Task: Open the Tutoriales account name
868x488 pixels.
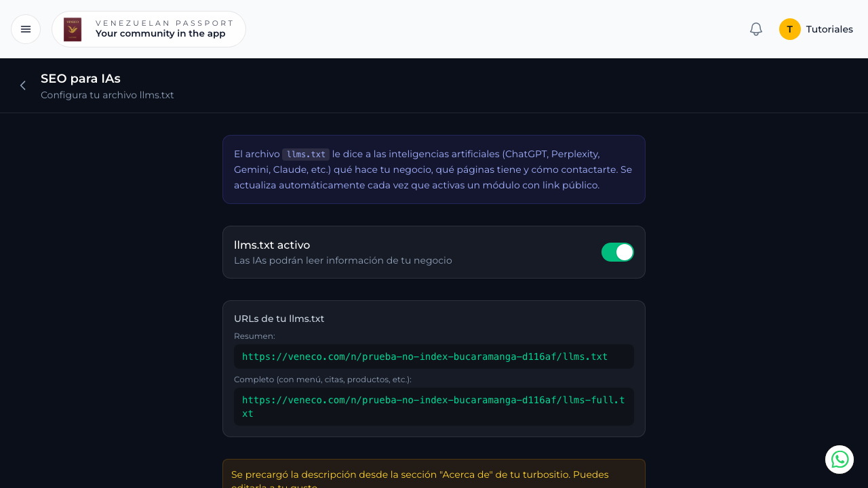Action: click(829, 29)
